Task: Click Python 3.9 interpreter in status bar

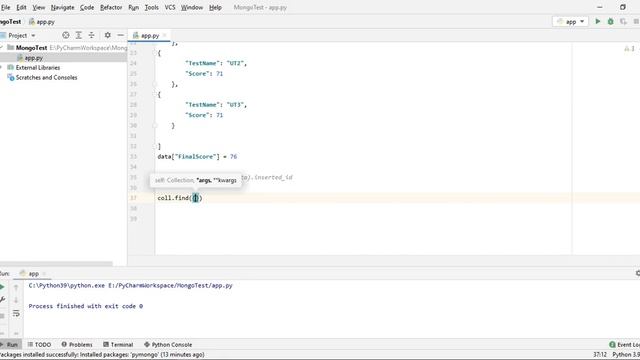Action: [626, 355]
